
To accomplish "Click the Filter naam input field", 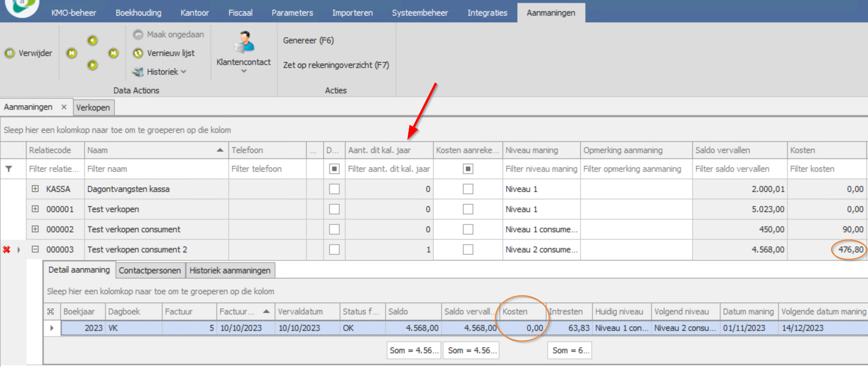I will (x=156, y=169).
